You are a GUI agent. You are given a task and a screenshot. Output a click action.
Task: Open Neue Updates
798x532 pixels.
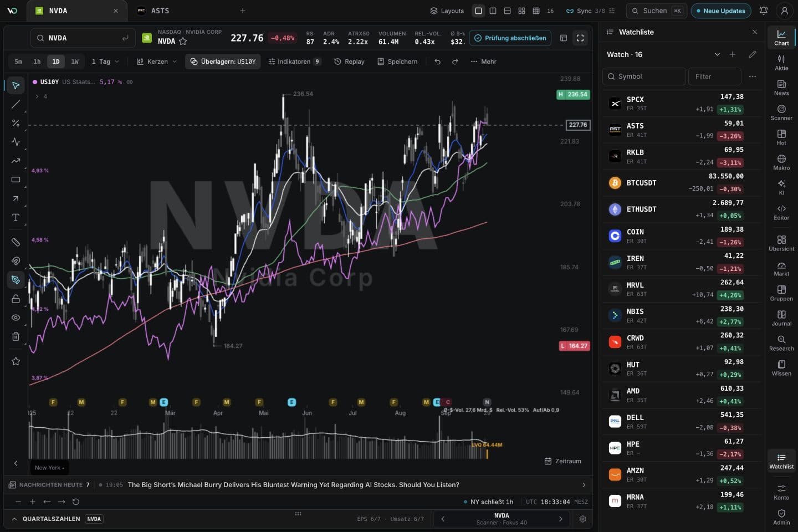721,11
